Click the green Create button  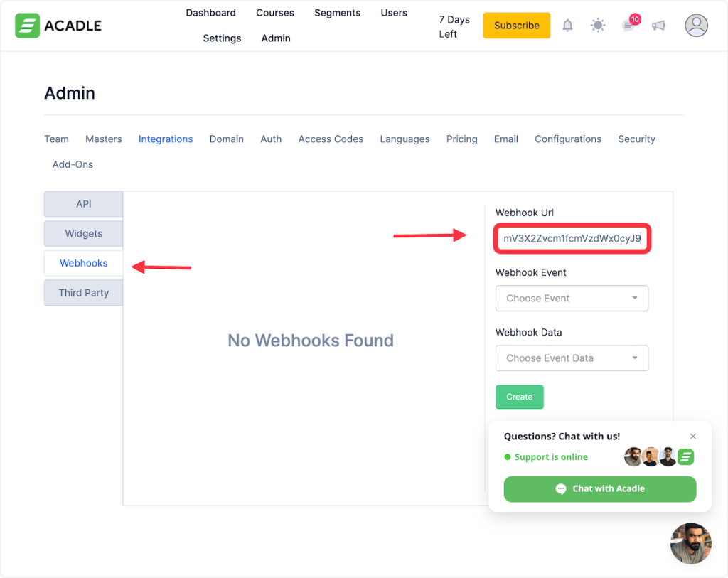click(x=519, y=397)
